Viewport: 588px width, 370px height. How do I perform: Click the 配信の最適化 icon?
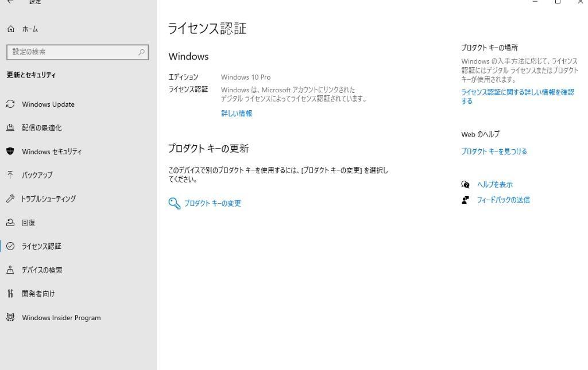tap(10, 128)
